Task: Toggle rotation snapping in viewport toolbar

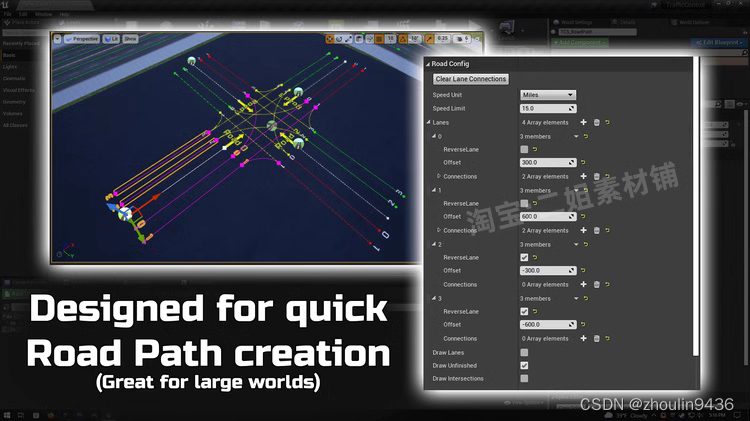Action: pyautogui.click(x=403, y=39)
